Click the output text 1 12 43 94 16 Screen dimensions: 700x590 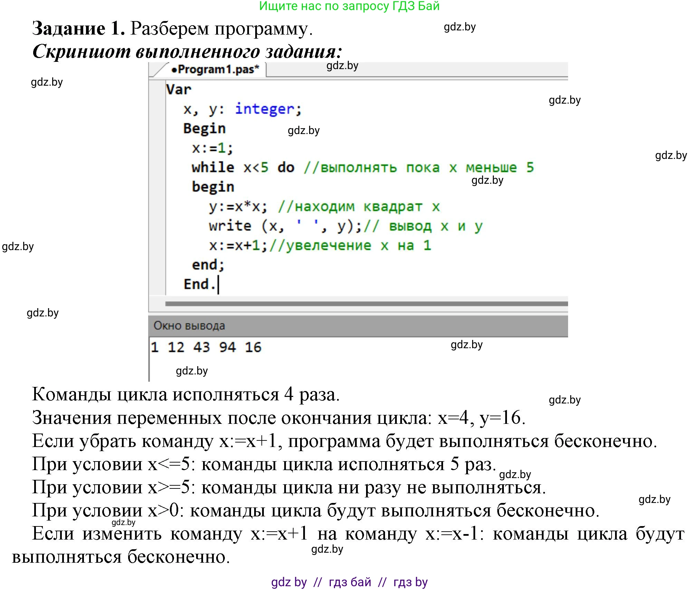click(206, 347)
